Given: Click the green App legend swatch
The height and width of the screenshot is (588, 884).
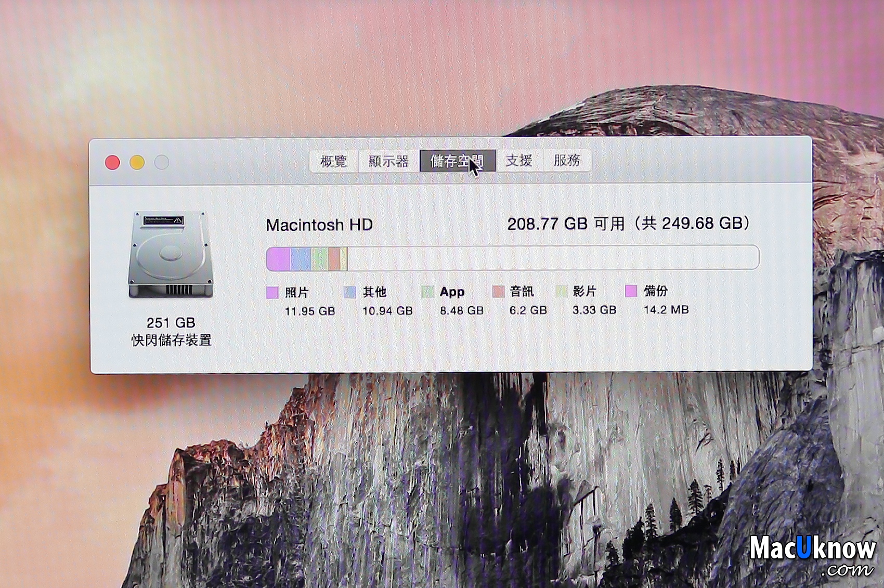Looking at the screenshot, I should point(427,292).
